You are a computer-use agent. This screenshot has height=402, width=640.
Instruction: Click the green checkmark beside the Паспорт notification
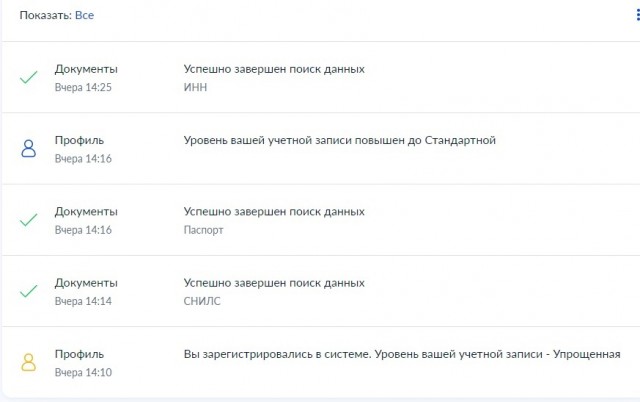29,220
